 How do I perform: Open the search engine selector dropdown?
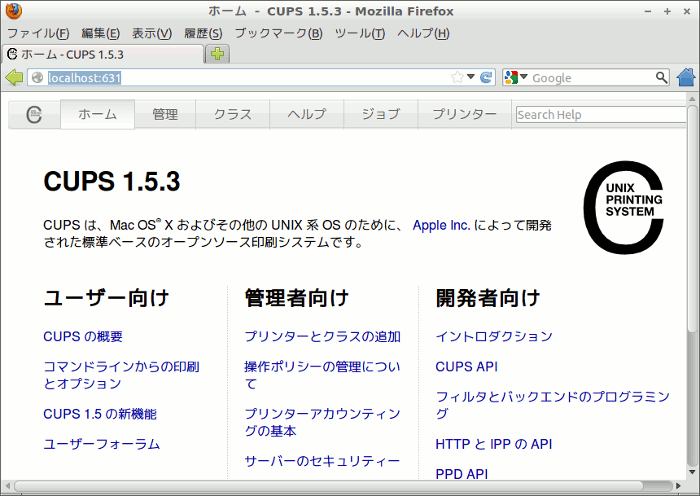516,77
